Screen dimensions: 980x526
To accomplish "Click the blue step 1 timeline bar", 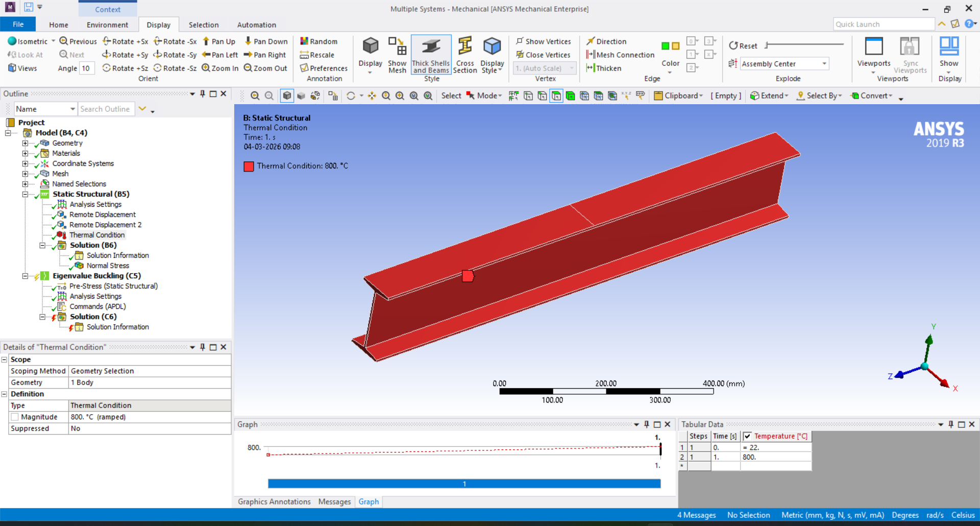I will tap(464, 484).
